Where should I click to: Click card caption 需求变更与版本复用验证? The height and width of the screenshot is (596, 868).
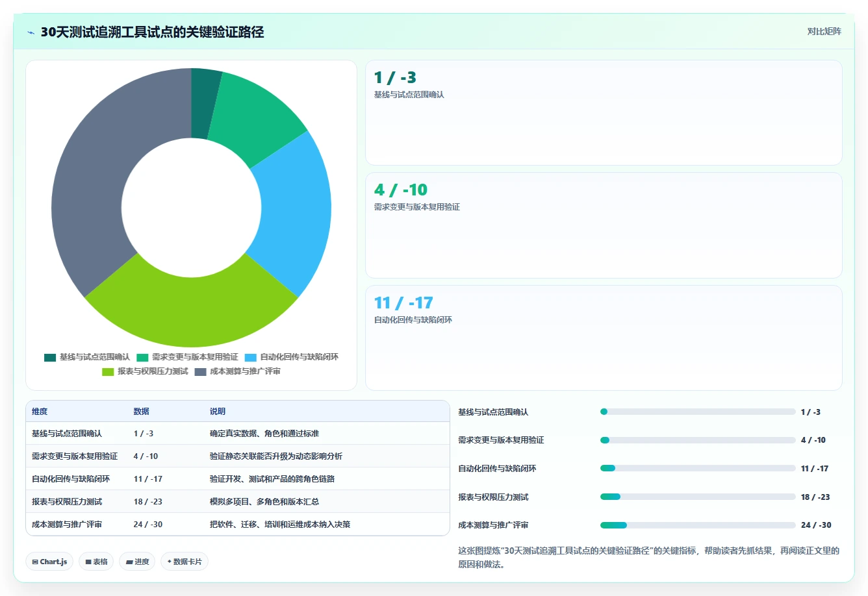[416, 207]
